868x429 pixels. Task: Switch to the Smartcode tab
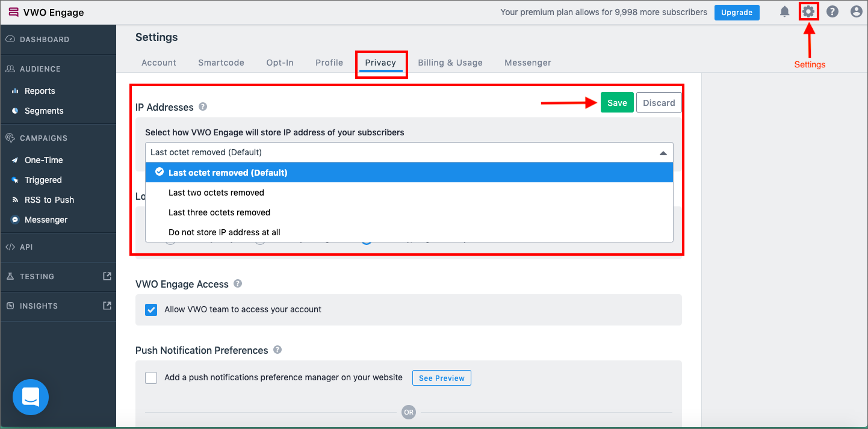[221, 63]
